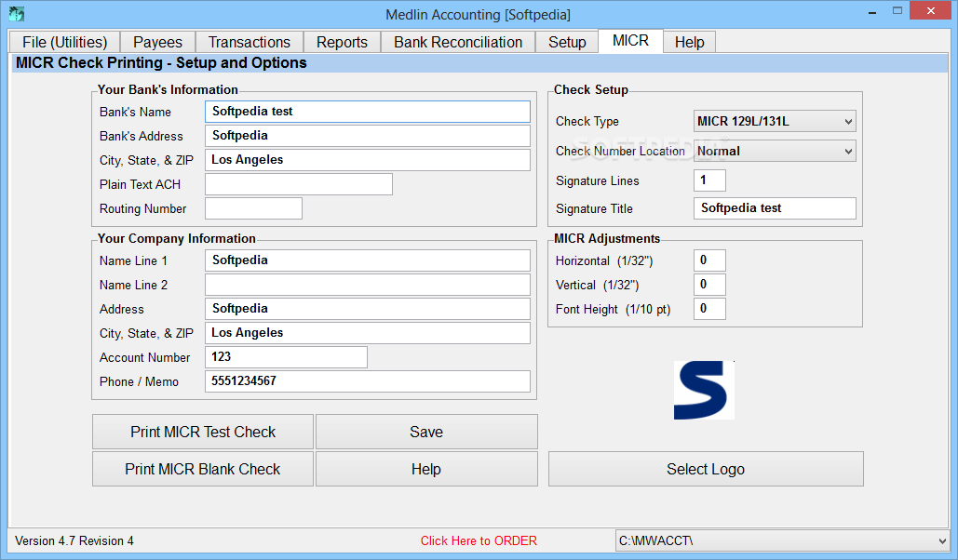
Task: Click the 'Click Here to ORDER' link
Action: tap(479, 540)
